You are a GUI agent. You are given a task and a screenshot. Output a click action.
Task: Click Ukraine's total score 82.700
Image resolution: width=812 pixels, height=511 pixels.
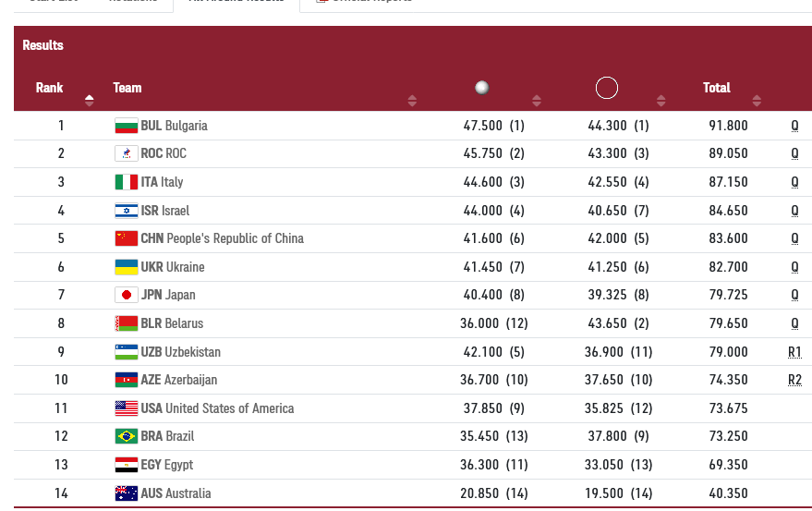(728, 267)
